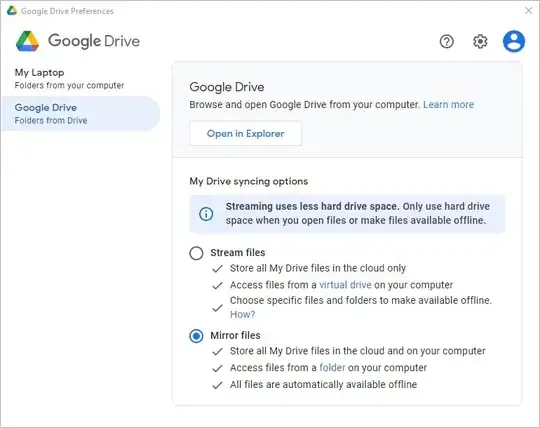
Task: Click 'My Drive syncing options' heading
Action: [249, 181]
